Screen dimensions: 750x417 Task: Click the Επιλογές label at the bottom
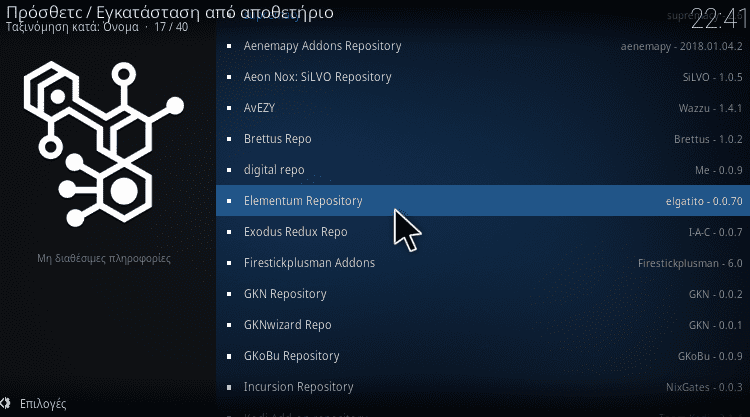click(x=43, y=404)
